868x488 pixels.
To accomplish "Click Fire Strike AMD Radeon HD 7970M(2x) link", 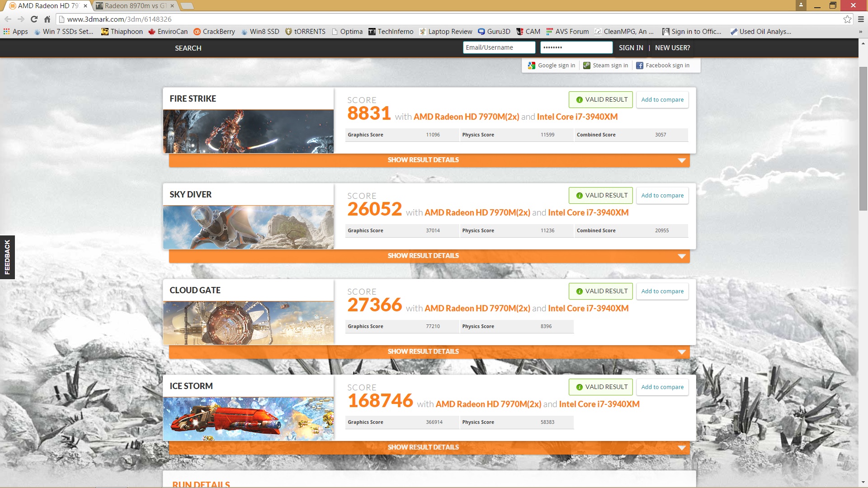I will click(466, 117).
